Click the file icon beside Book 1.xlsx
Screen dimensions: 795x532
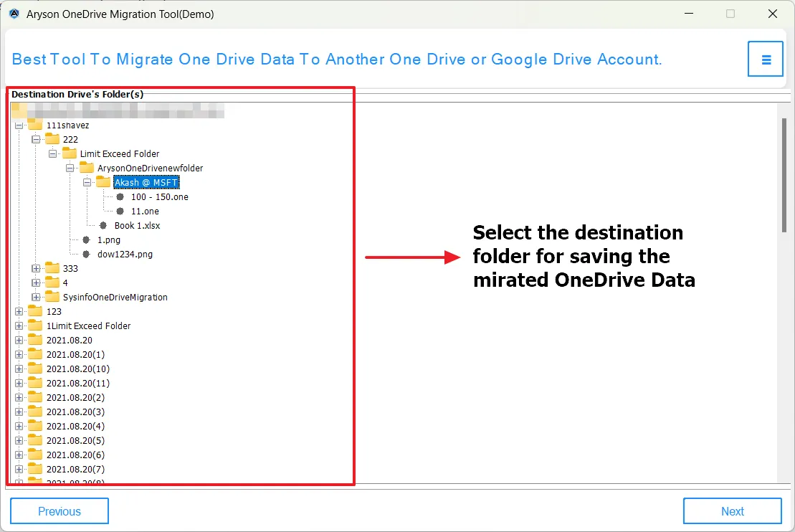click(x=103, y=225)
